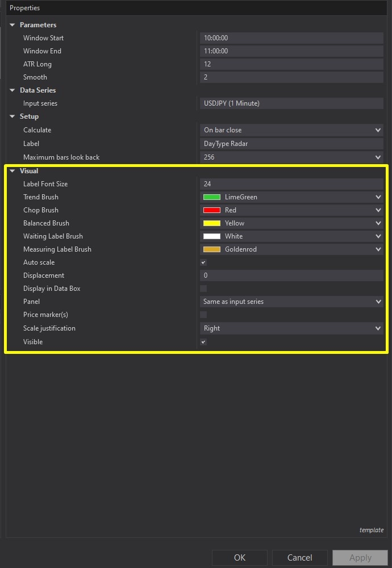Collapse the Parameters section
This screenshot has height=568, width=392.
click(12, 25)
